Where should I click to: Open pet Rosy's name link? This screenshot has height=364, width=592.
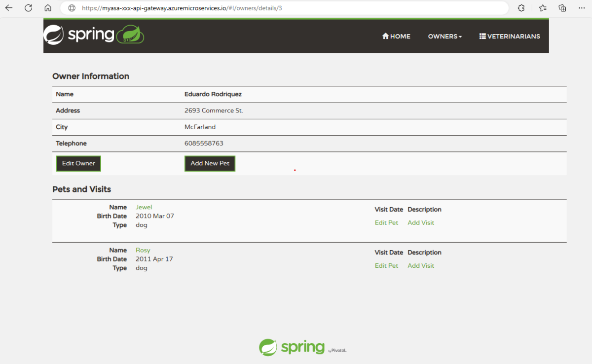[143, 250]
